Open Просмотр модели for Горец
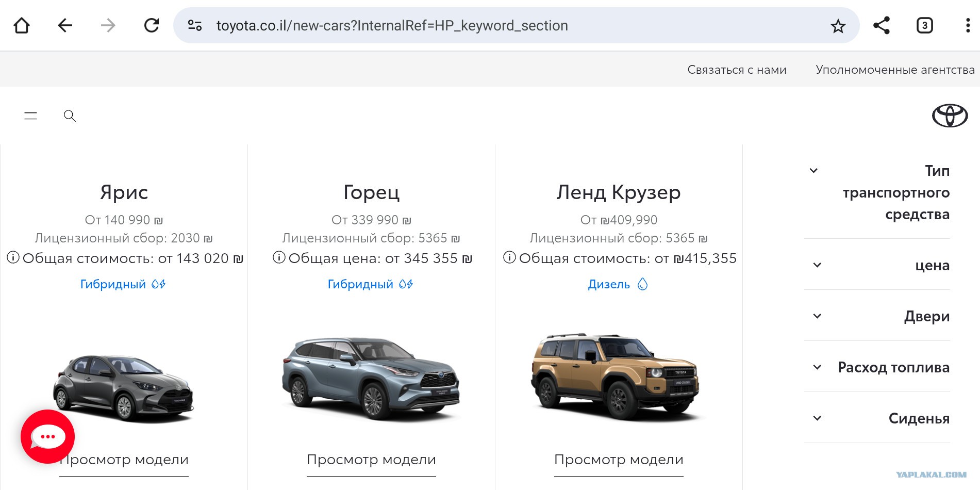 point(371,460)
